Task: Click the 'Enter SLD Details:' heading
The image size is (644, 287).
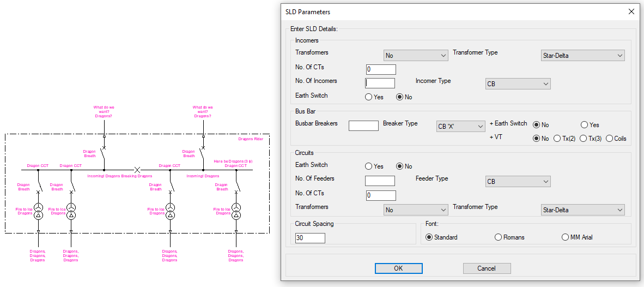Action: [314, 29]
